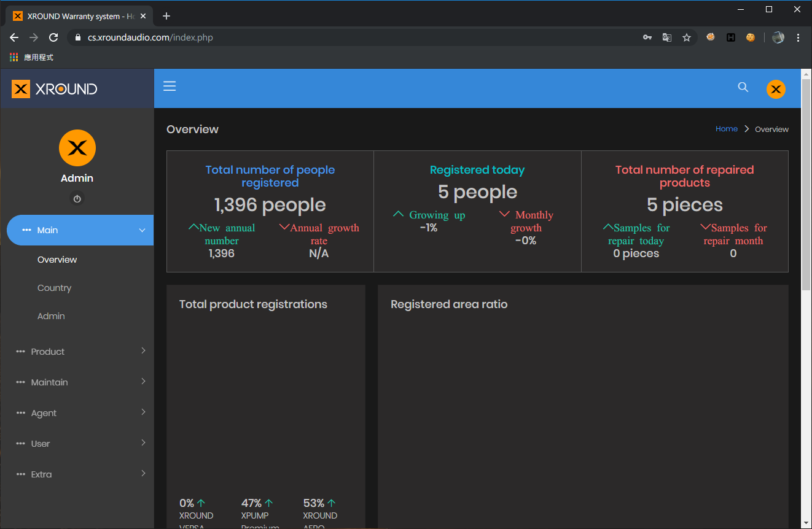
Task: Select the Admin sidebar submenu item
Action: click(x=51, y=316)
